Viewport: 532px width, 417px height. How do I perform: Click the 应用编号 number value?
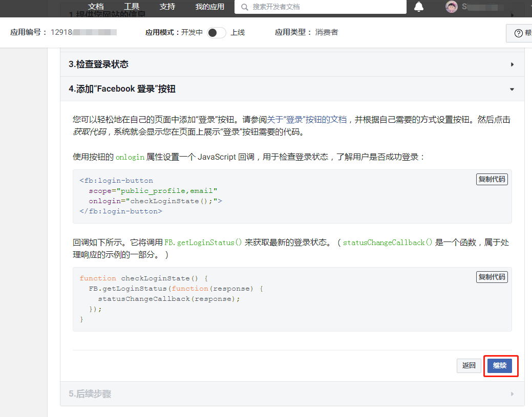click(83, 32)
